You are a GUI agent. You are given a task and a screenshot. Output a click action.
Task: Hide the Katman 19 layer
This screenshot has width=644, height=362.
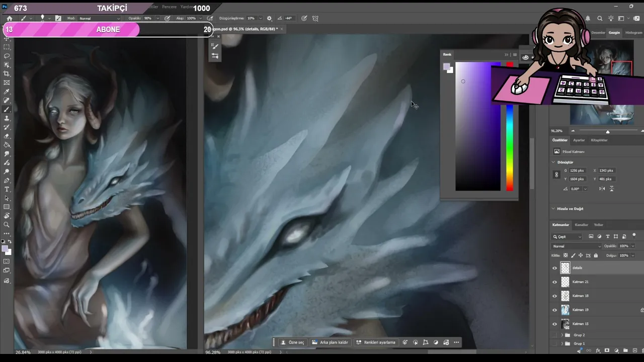click(x=555, y=310)
